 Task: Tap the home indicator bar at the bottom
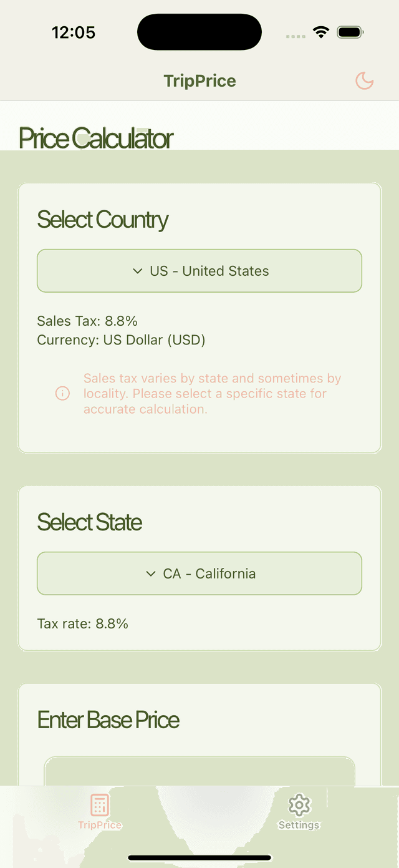click(199, 858)
